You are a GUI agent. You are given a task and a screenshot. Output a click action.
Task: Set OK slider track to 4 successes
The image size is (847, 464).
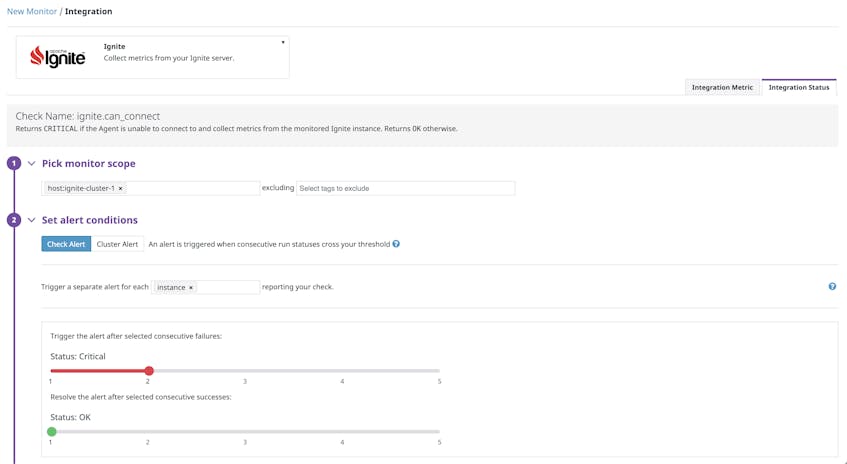click(x=342, y=432)
